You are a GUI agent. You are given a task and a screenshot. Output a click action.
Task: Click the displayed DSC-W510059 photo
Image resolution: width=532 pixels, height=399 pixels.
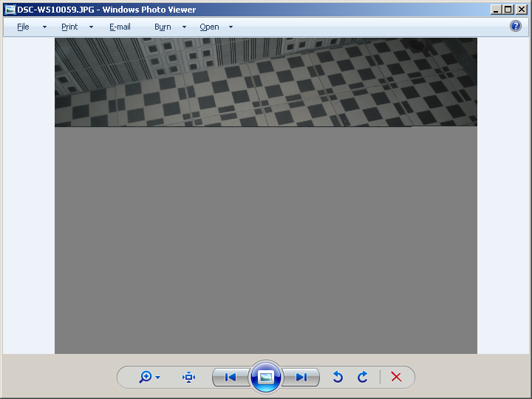[x=266, y=196]
